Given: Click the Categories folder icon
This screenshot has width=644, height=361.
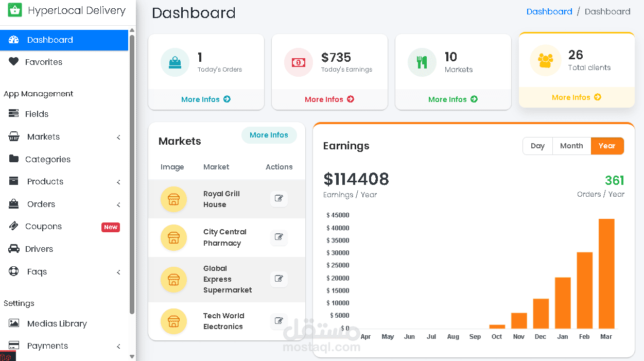Looking at the screenshot, I should tap(14, 159).
